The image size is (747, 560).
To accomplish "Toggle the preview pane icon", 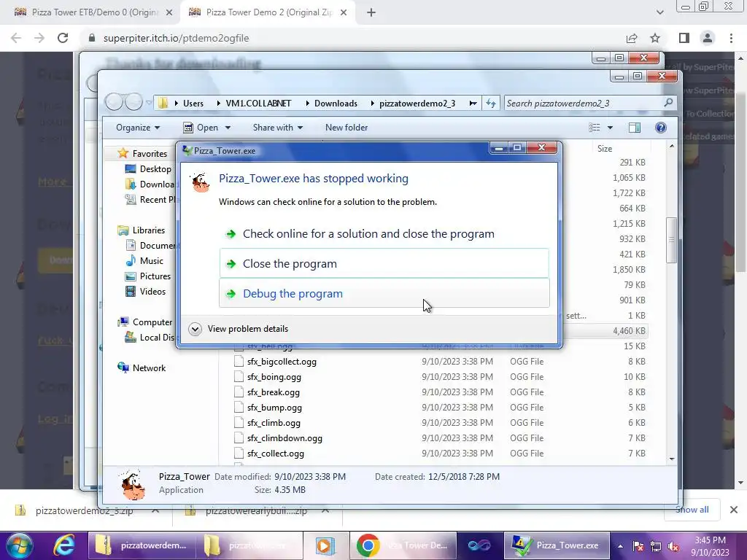I will coord(635,128).
